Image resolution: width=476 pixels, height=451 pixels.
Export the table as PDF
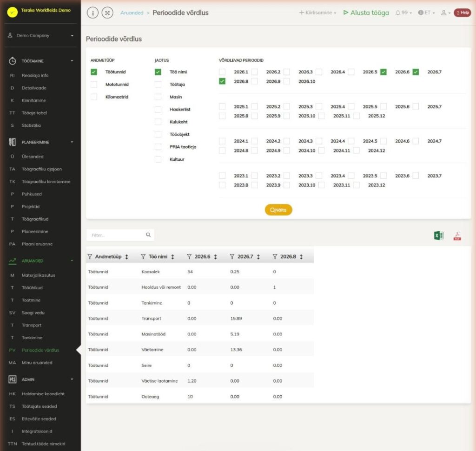[457, 235]
